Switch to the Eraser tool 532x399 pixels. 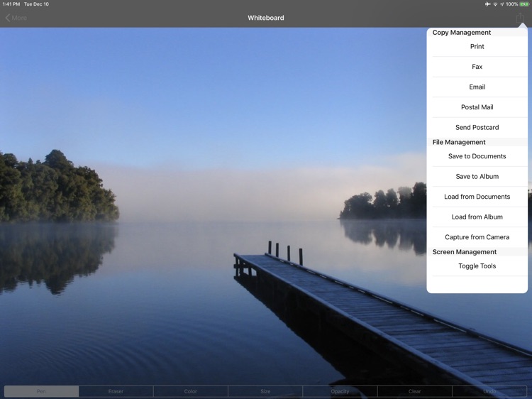pyautogui.click(x=116, y=391)
